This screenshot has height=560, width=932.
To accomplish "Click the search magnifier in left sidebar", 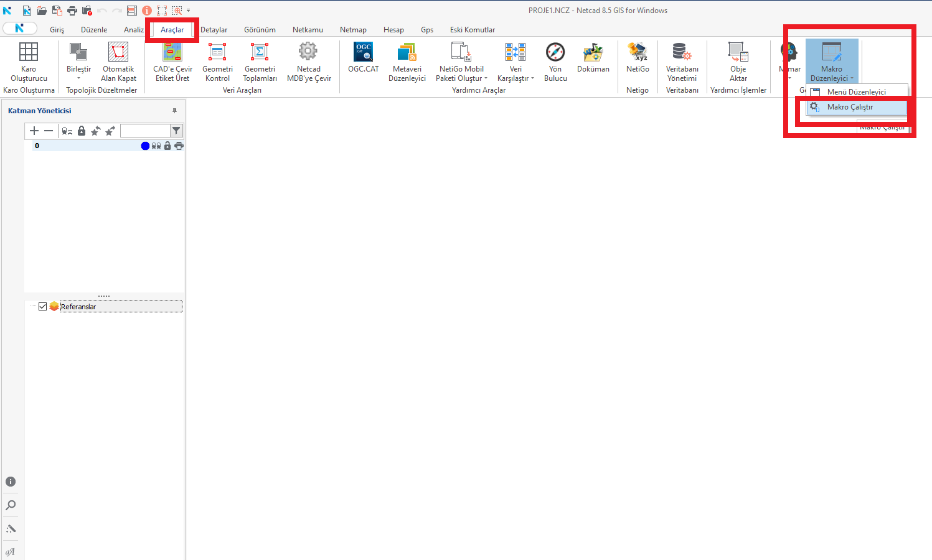I will pos(11,505).
